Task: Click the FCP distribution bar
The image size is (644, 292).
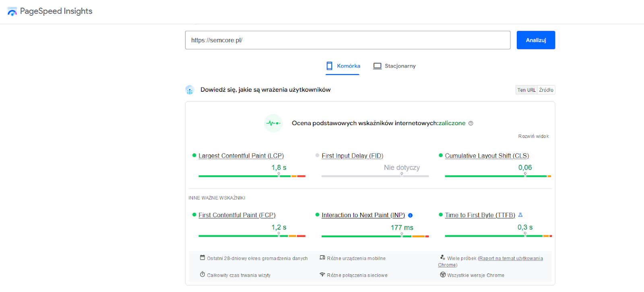Action: [252, 236]
